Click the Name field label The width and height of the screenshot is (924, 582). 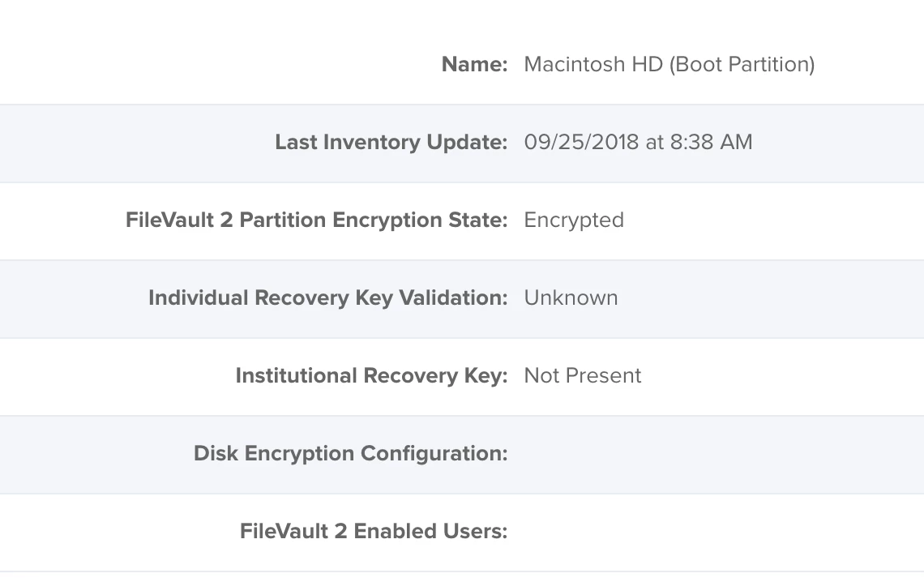tap(474, 64)
